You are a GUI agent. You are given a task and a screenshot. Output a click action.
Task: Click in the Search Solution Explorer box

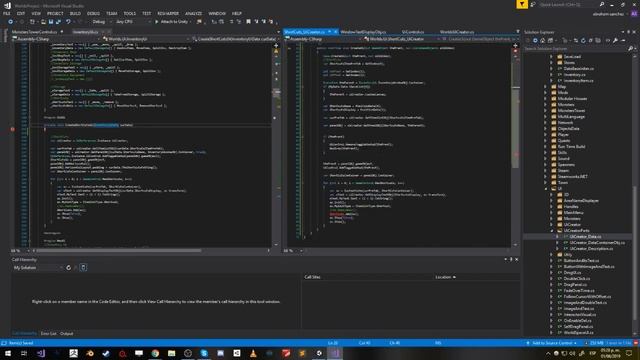[576, 49]
